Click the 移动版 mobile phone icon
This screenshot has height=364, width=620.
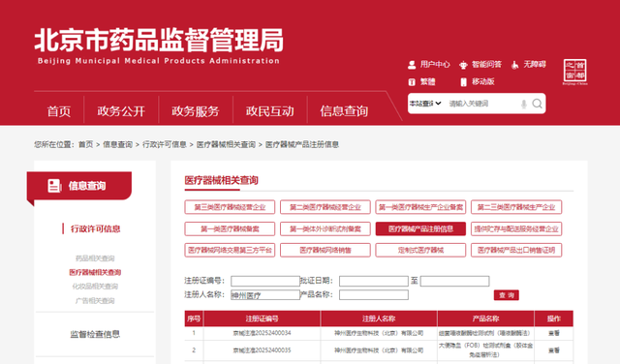click(463, 82)
